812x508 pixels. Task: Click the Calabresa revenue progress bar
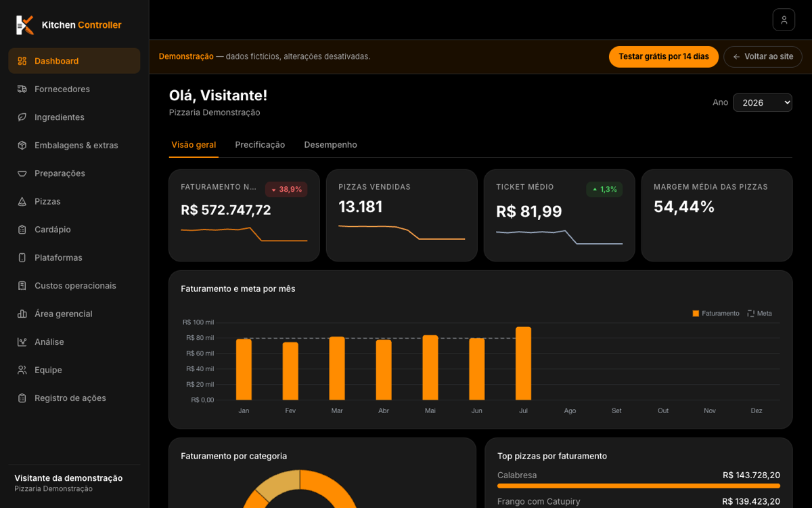tap(639, 486)
